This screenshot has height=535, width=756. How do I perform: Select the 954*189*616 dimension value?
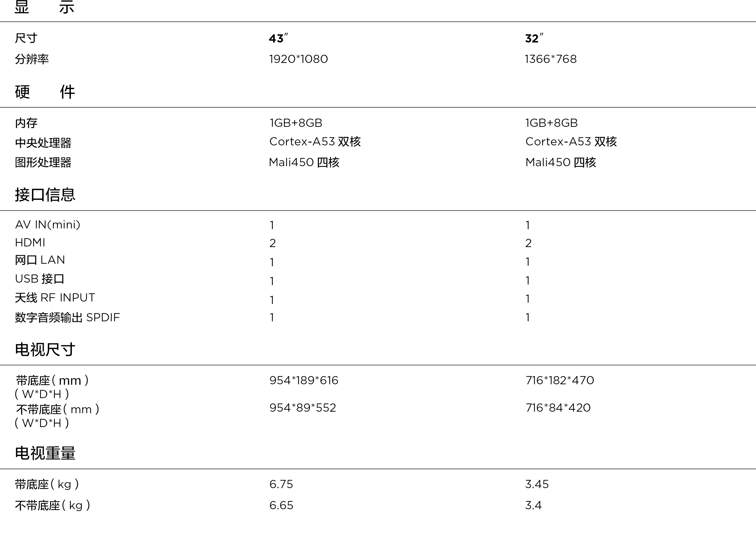[x=304, y=380]
